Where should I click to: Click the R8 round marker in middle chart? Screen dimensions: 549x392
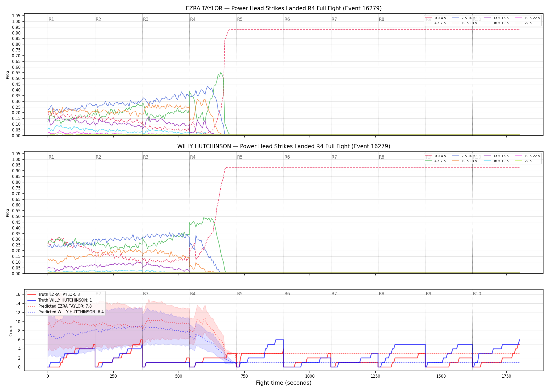pos(381,157)
